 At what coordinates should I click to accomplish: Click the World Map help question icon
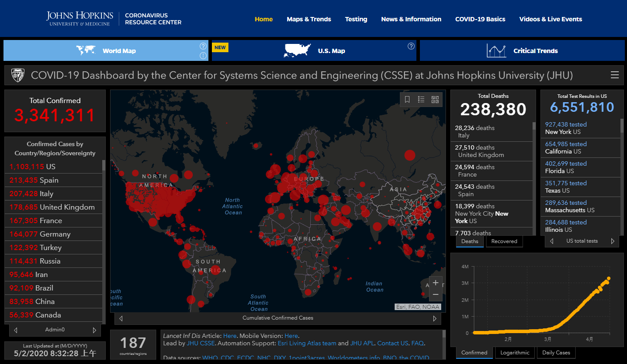click(x=203, y=46)
